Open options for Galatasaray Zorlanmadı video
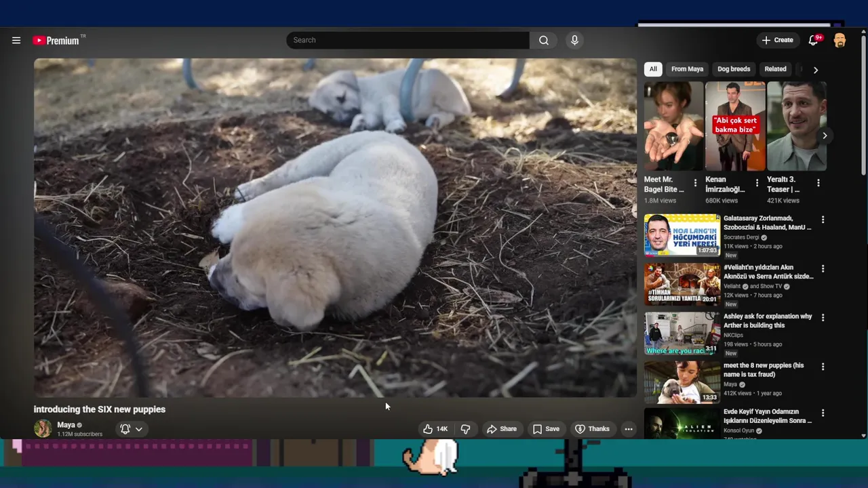Viewport: 868px width, 488px height. coord(823,220)
